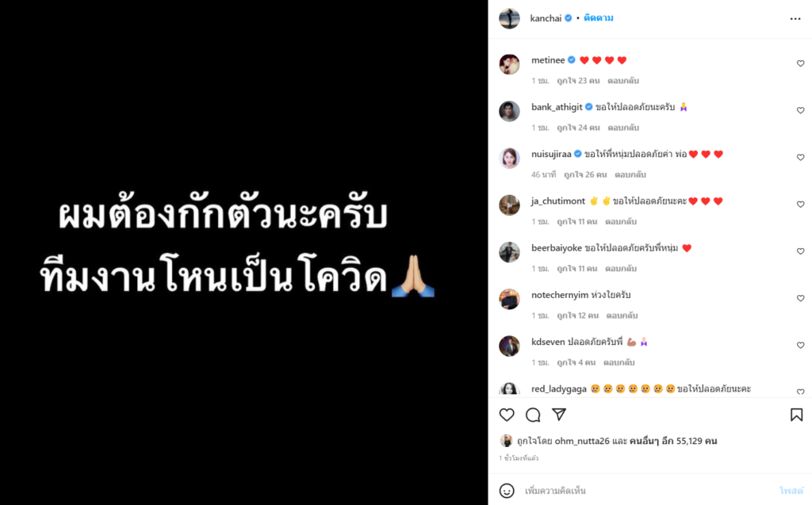812x505 pixels.
Task: Reply to metinee's comment via ตอบกลับ
Action: [623, 81]
